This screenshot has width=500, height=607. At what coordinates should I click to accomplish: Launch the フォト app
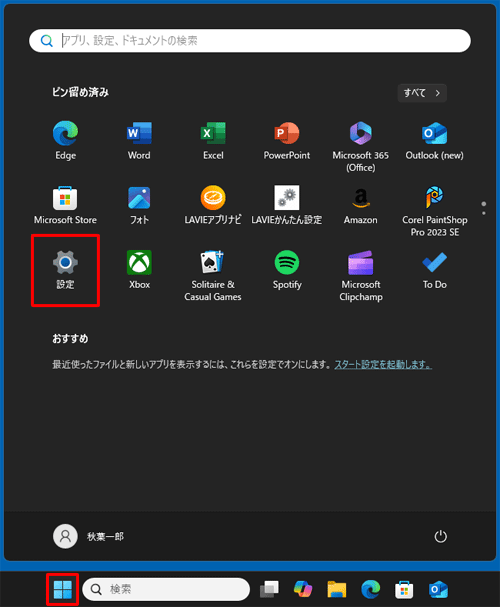(x=139, y=205)
